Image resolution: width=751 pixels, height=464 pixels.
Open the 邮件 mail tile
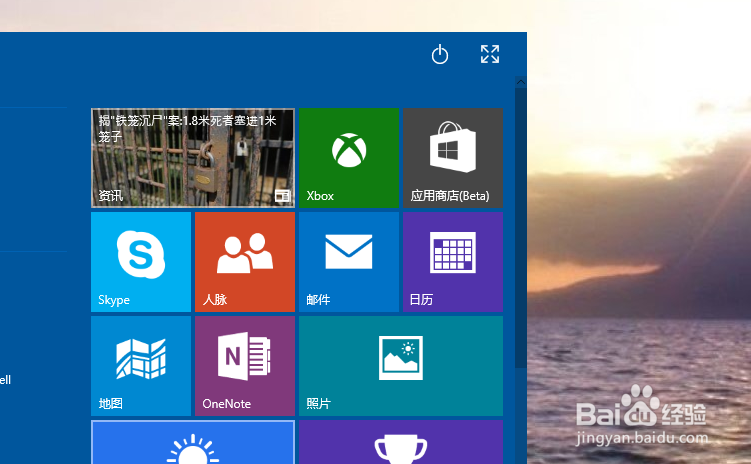tap(349, 262)
